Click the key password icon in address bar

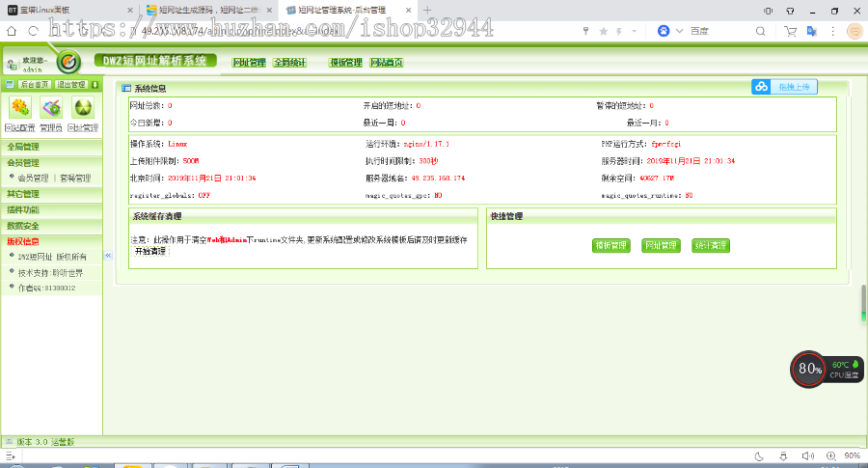[x=585, y=31]
